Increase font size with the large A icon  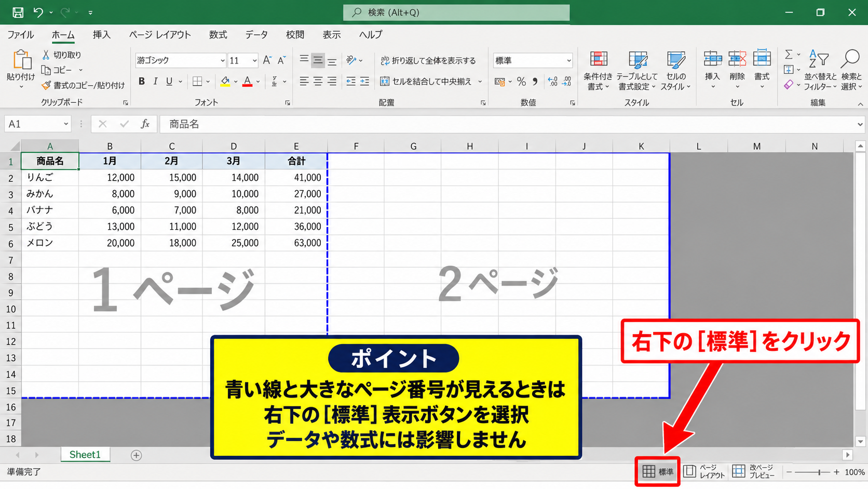267,60
